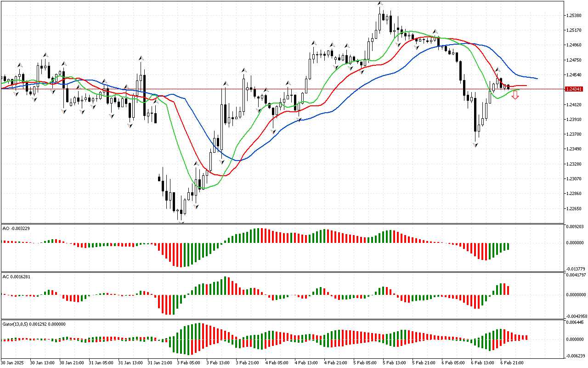Pick the 1.22860 price level on the axis
This screenshot has width=588, height=368.
(574, 194)
